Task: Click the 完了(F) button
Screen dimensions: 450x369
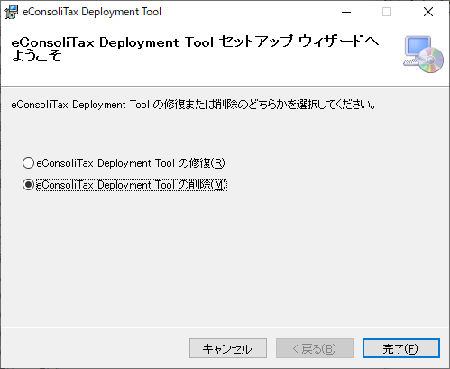Action: 401,348
